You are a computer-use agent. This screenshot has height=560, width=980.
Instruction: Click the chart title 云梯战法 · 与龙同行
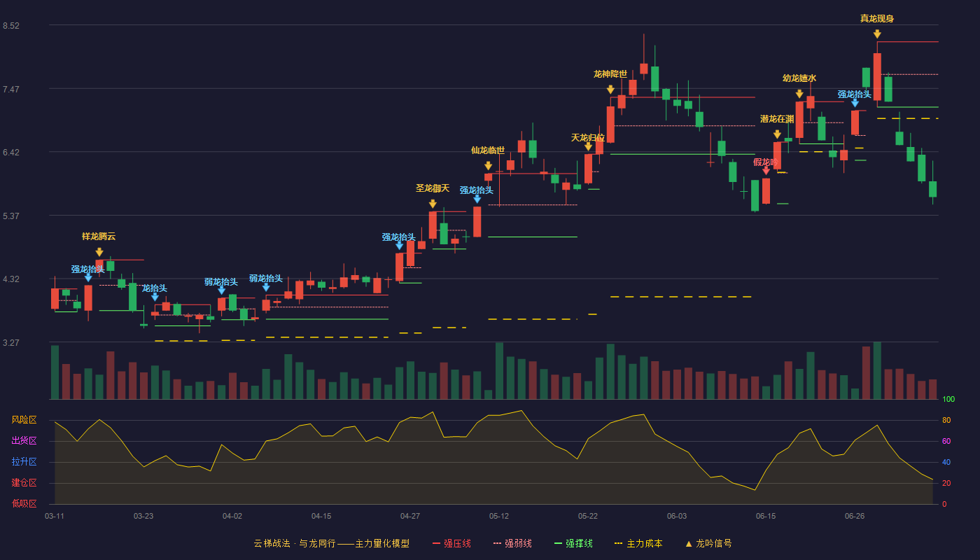click(294, 543)
